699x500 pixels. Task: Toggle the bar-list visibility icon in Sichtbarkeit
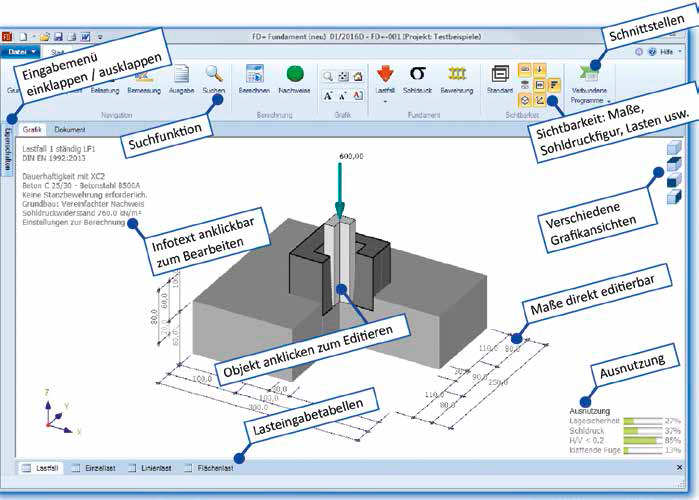(x=554, y=85)
